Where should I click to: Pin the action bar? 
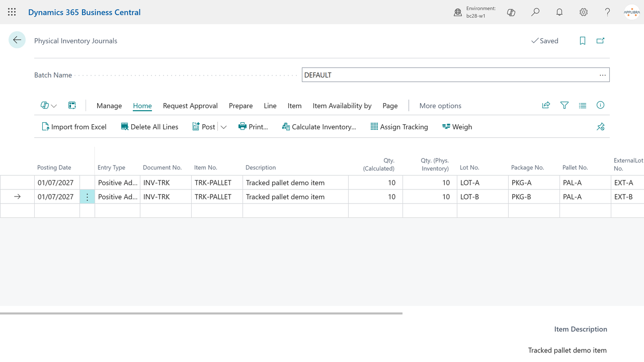click(601, 127)
